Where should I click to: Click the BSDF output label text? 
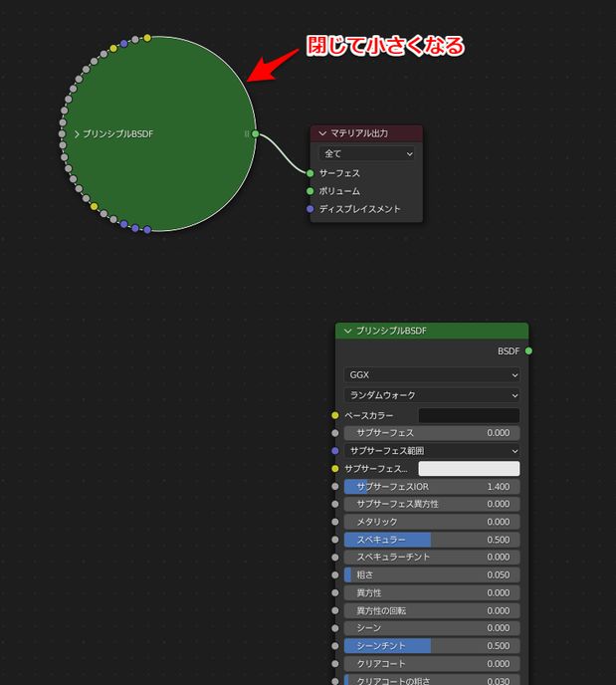509,351
